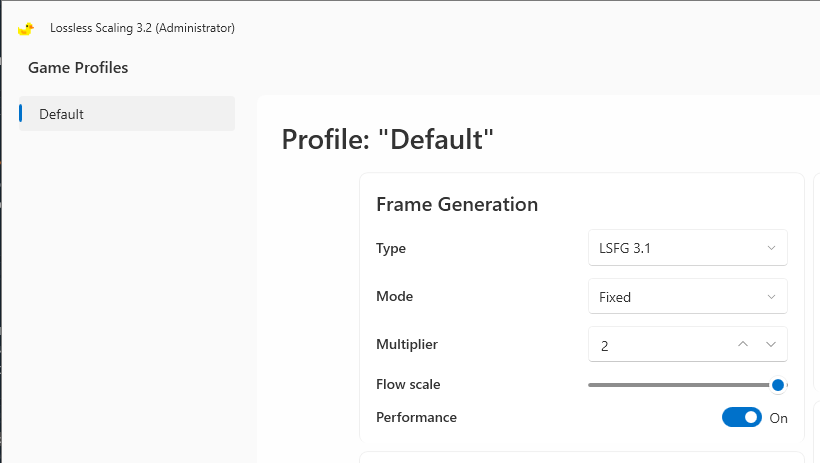Image resolution: width=820 pixels, height=463 pixels.
Task: Click the middle of Flow scale track
Action: (682, 385)
